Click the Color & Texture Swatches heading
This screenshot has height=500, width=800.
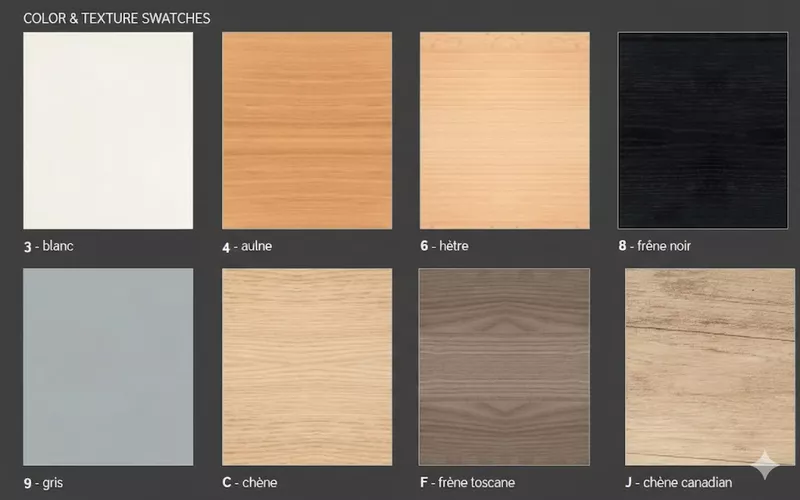[x=116, y=18]
